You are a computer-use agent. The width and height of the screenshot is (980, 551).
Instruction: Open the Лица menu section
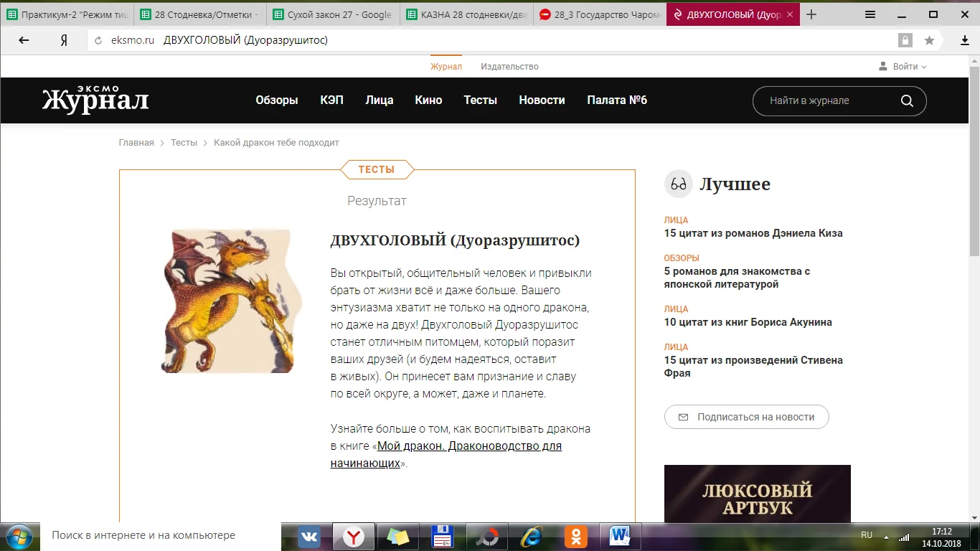pyautogui.click(x=379, y=100)
